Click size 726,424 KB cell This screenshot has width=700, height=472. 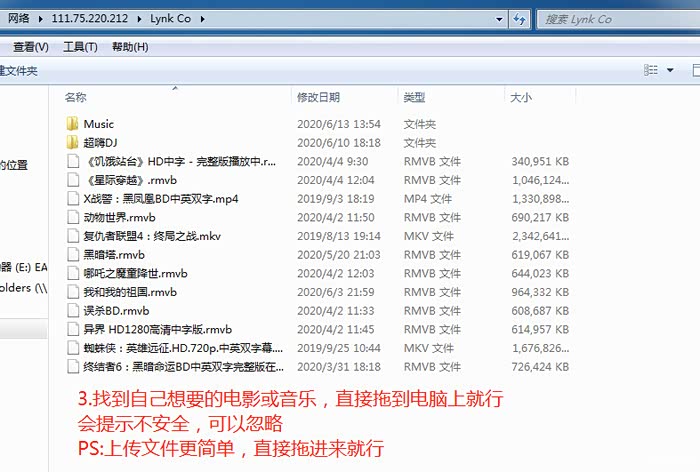[x=540, y=367]
